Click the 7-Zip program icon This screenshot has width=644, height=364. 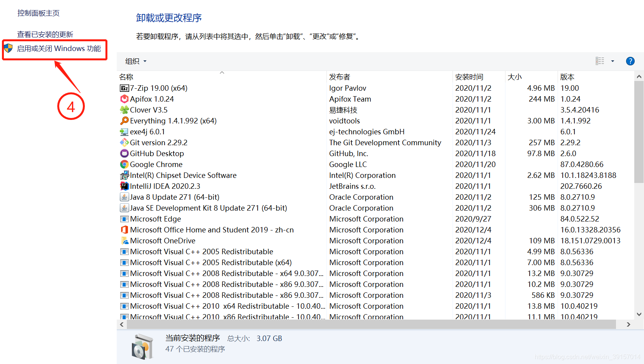[x=124, y=88]
